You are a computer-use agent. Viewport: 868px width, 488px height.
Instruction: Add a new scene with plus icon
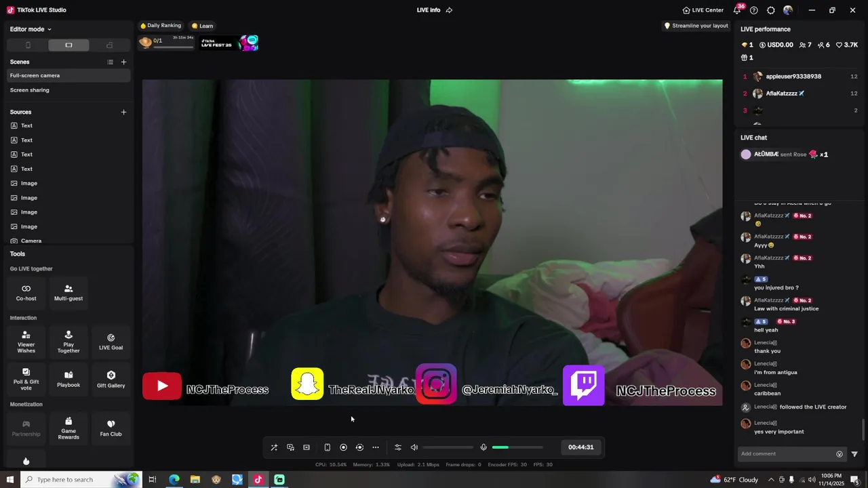tap(123, 62)
